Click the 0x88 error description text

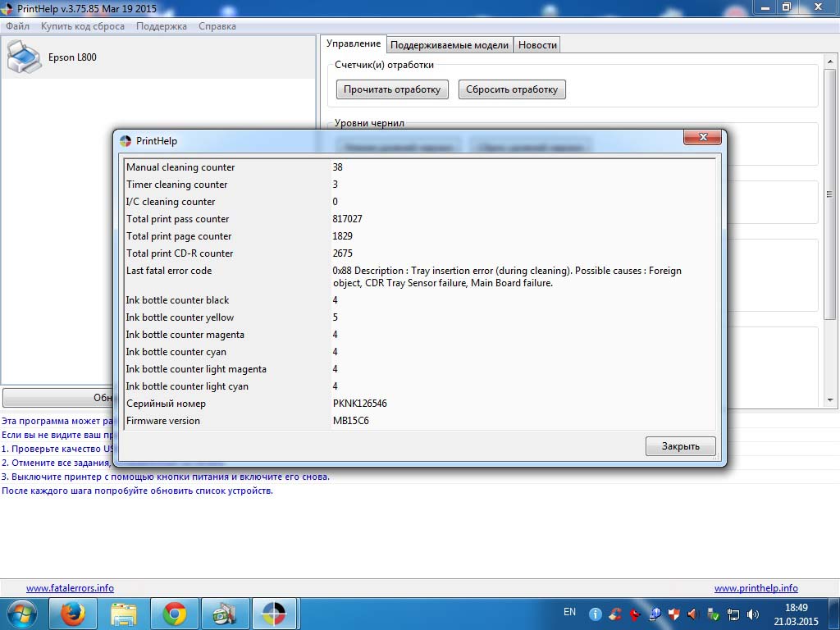(x=507, y=276)
